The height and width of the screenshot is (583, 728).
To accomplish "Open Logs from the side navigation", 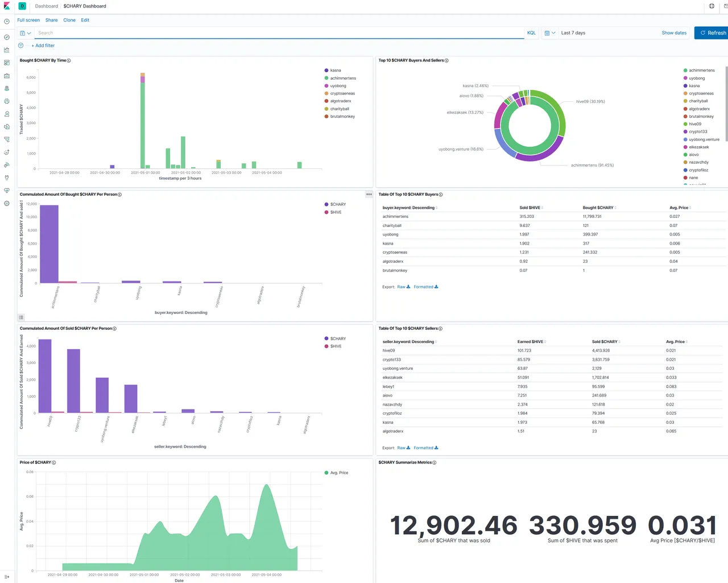I will (x=7, y=127).
